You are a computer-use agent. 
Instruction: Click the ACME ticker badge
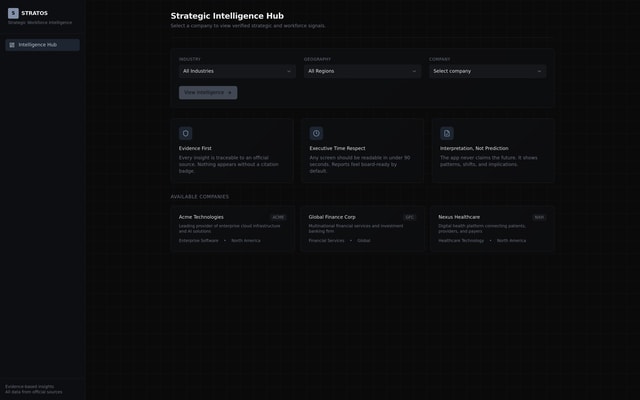tap(278, 217)
